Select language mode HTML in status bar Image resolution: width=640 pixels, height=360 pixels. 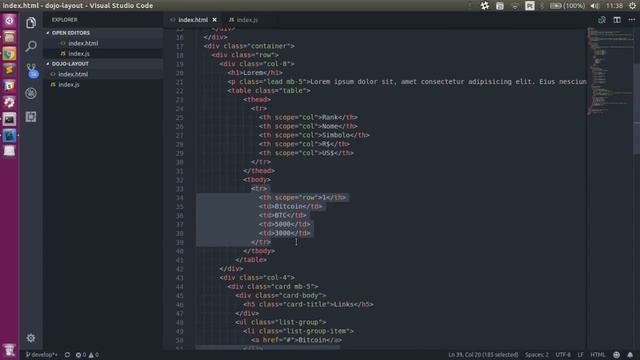click(x=598, y=355)
